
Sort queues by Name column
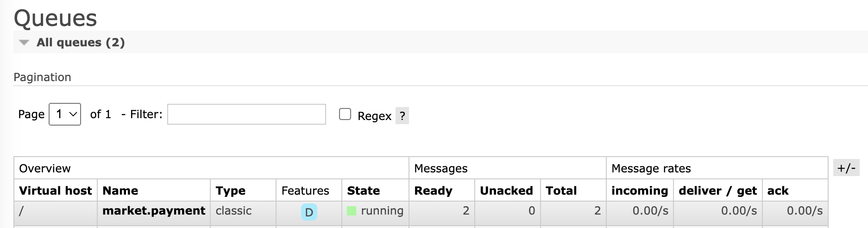pos(120,190)
